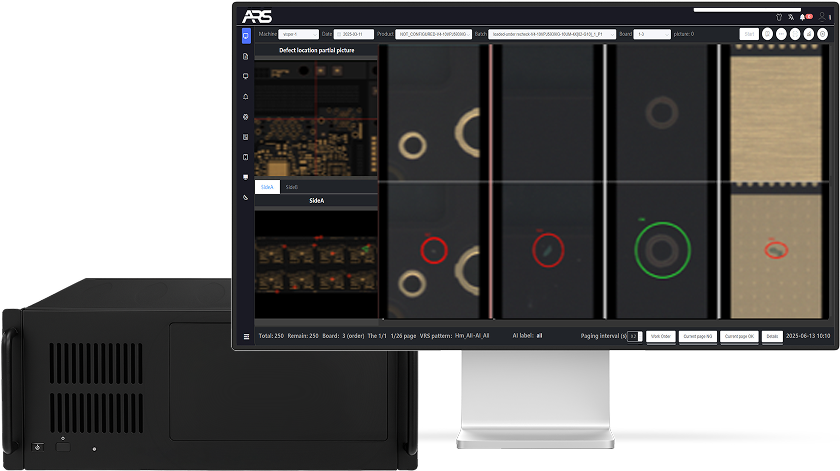Switch to the SideB tab

(292, 187)
